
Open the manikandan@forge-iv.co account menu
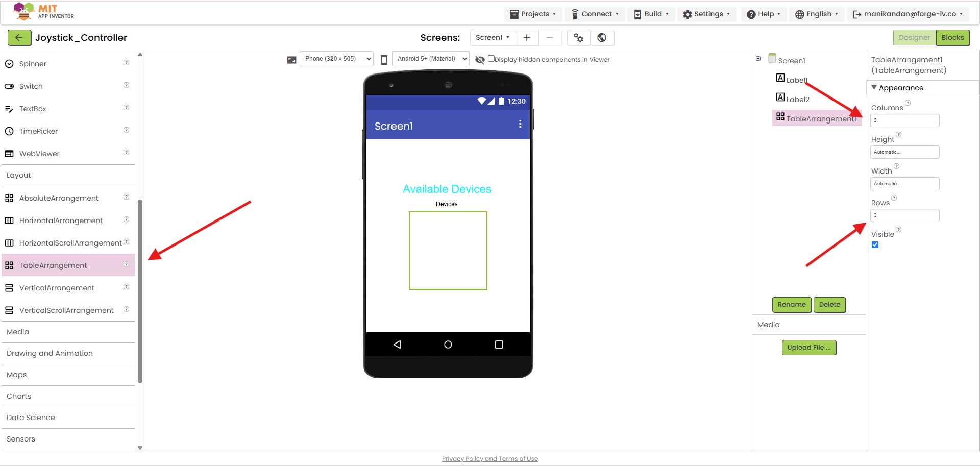tap(908, 14)
